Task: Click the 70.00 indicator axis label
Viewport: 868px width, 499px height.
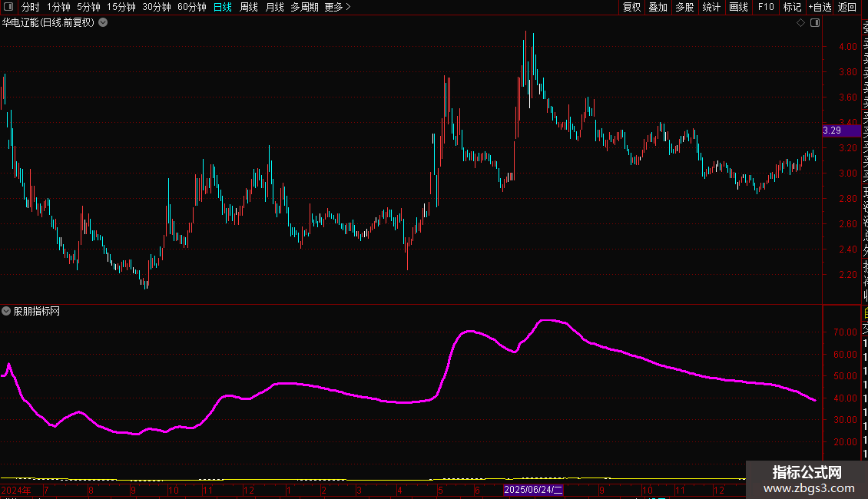Action: pos(845,332)
